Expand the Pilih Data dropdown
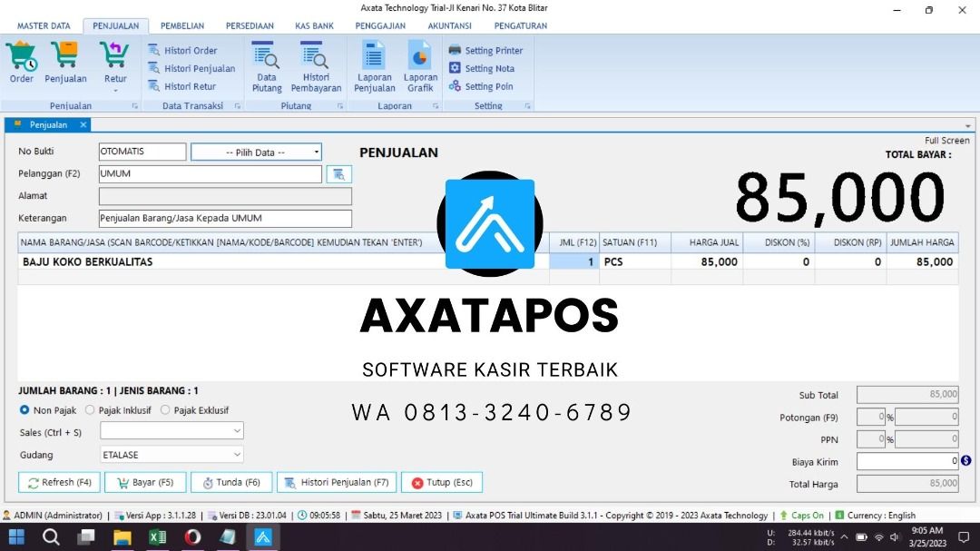 [256, 153]
